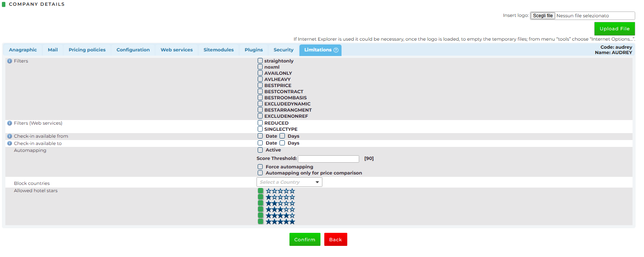
Task: Toggle the AVLHEAVY checkbox
Action: pyautogui.click(x=260, y=79)
